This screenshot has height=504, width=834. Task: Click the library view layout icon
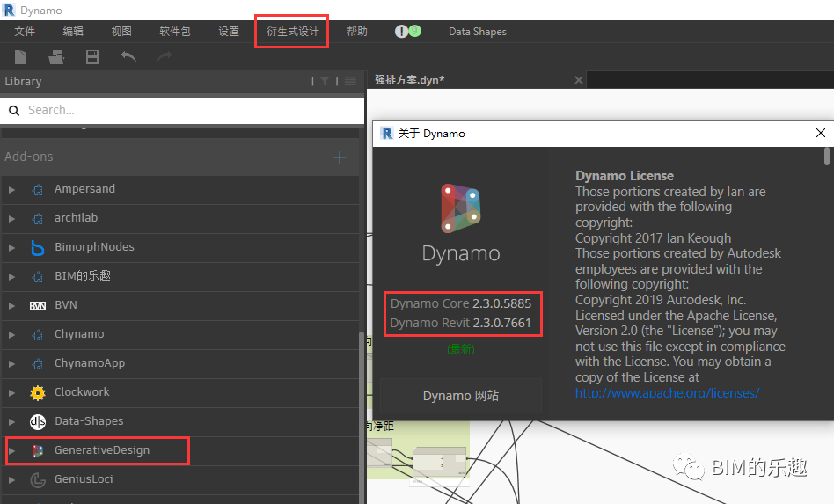point(350,81)
